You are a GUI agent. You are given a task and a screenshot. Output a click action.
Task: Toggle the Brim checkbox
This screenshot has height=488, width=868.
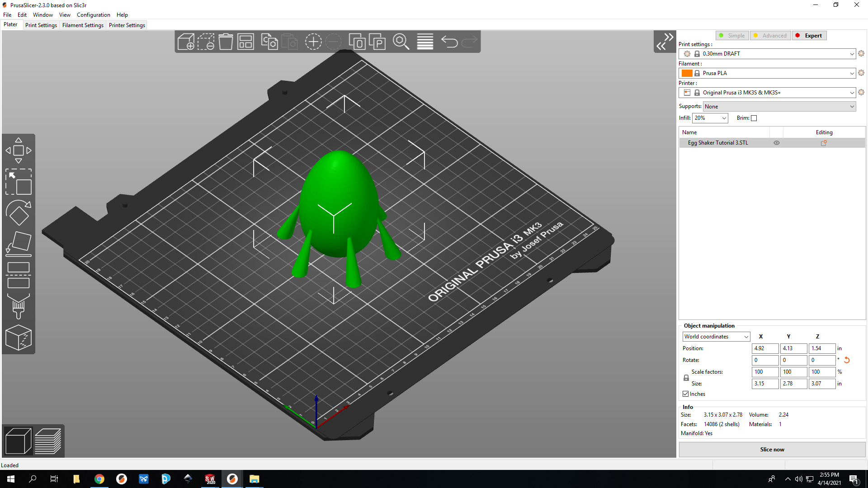[x=754, y=118]
